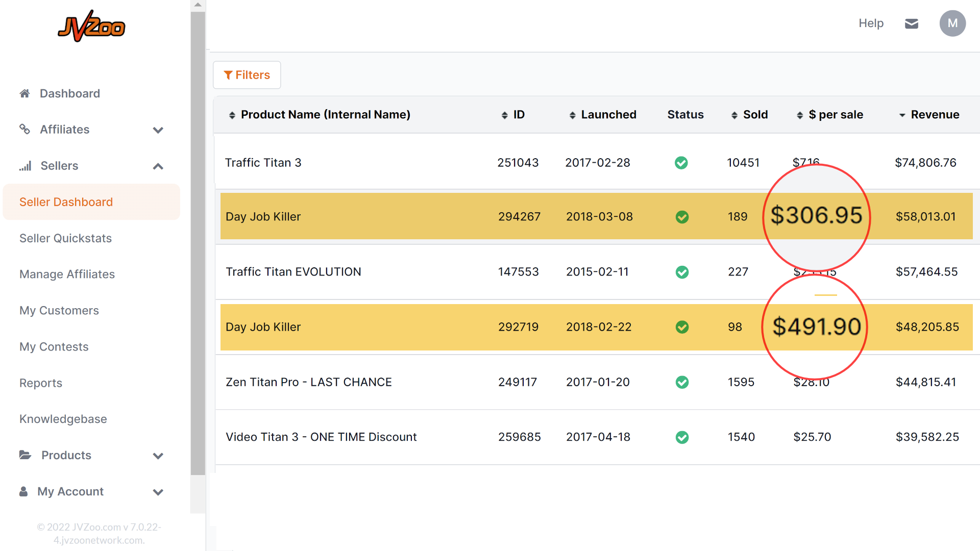Open Seller Dashboard menu item

pyautogui.click(x=91, y=202)
